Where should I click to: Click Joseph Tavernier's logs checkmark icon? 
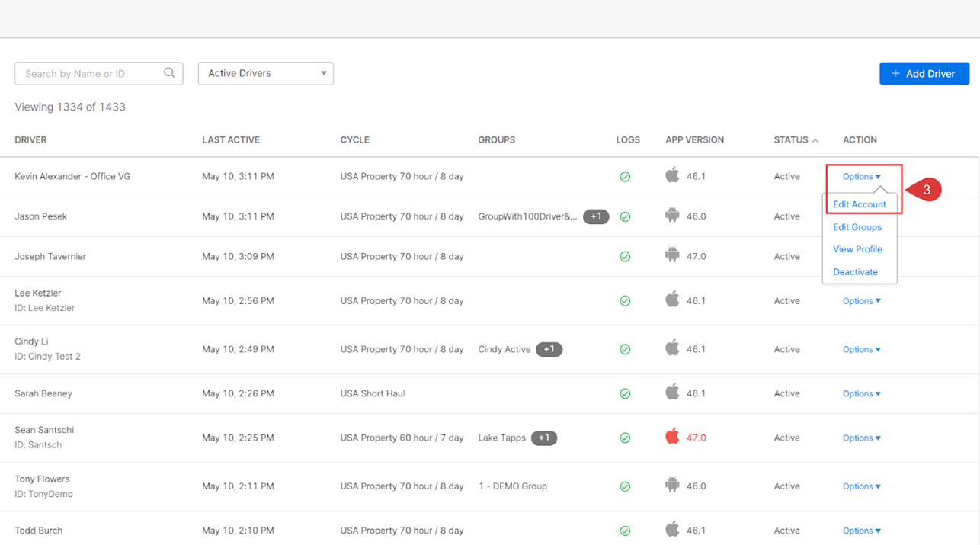pos(625,257)
